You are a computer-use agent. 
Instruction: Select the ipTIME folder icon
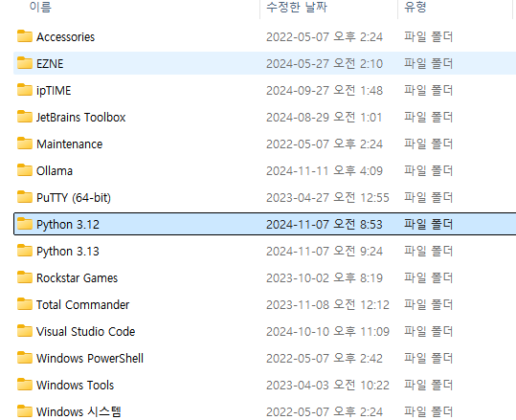(25, 90)
